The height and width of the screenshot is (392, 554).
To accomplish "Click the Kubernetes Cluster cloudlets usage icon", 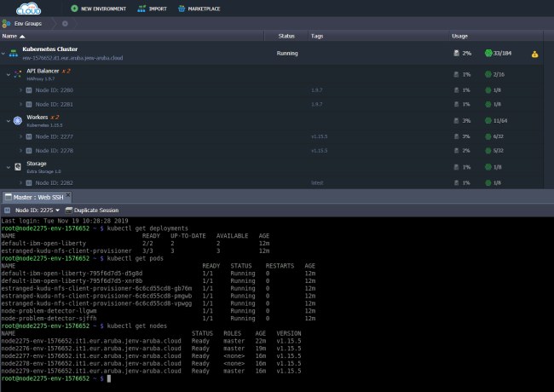I will 488,53.
